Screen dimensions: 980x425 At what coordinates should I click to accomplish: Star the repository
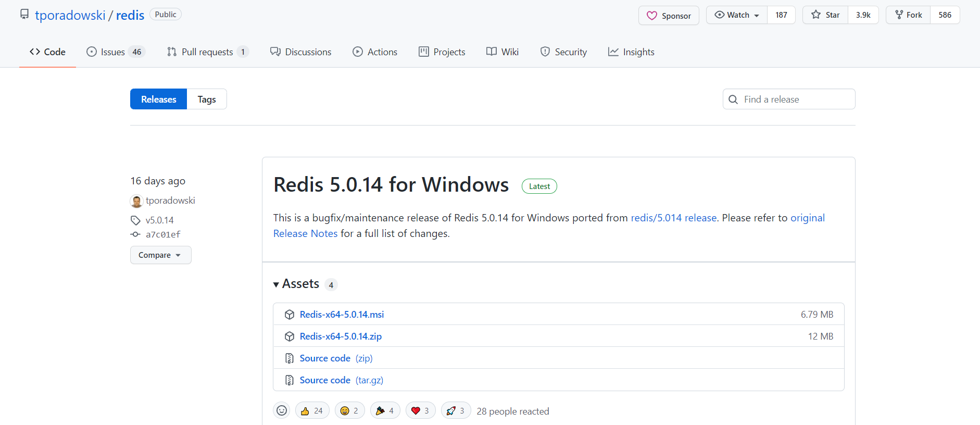[x=825, y=15]
